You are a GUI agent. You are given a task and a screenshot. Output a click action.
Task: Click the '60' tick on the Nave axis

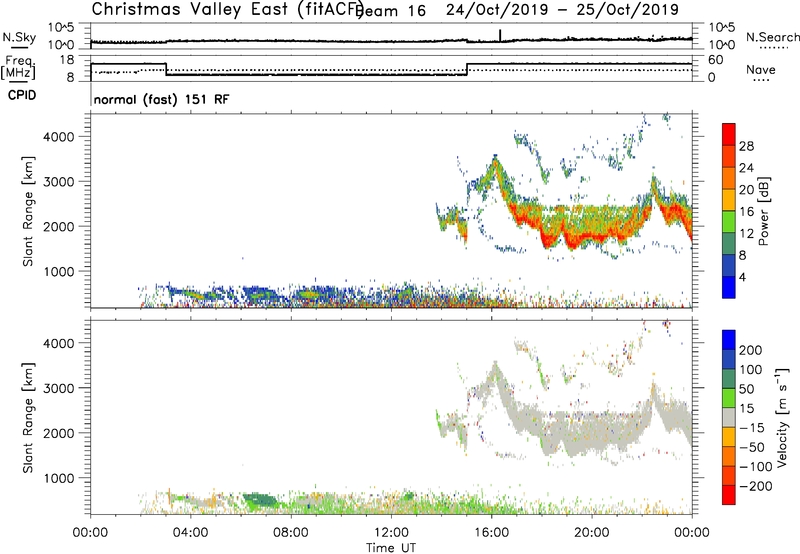tap(716, 60)
